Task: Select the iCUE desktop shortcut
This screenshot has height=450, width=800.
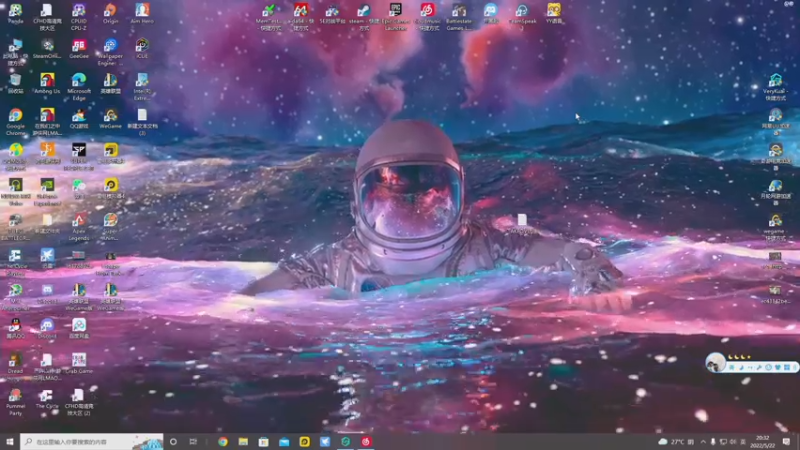Action: point(142,49)
